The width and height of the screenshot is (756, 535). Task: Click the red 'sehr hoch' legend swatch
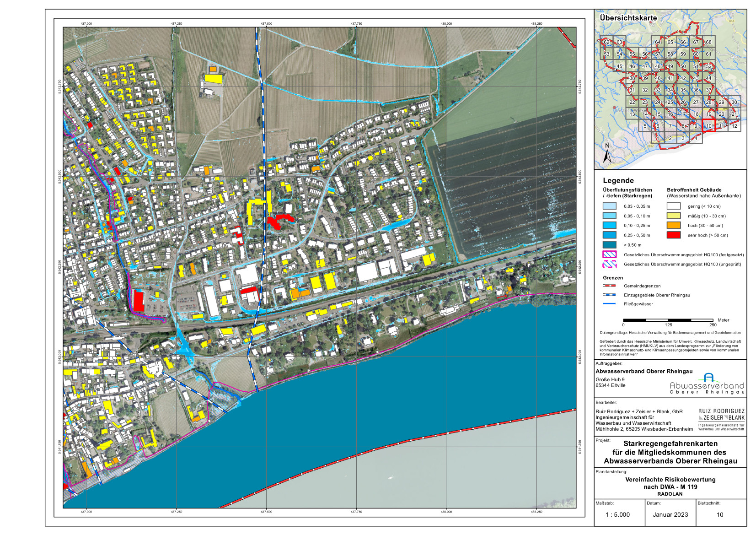click(x=673, y=235)
